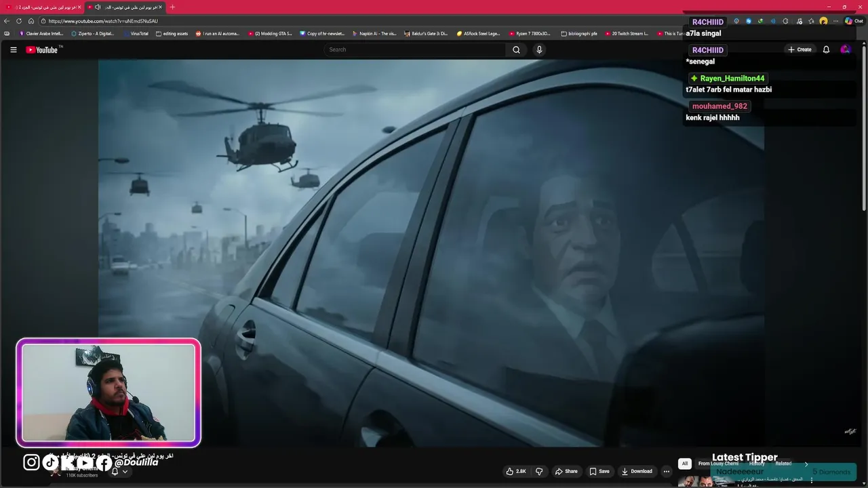Screen dimensions: 868x488
Task: Open YouTube notifications bell
Action: click(826, 49)
